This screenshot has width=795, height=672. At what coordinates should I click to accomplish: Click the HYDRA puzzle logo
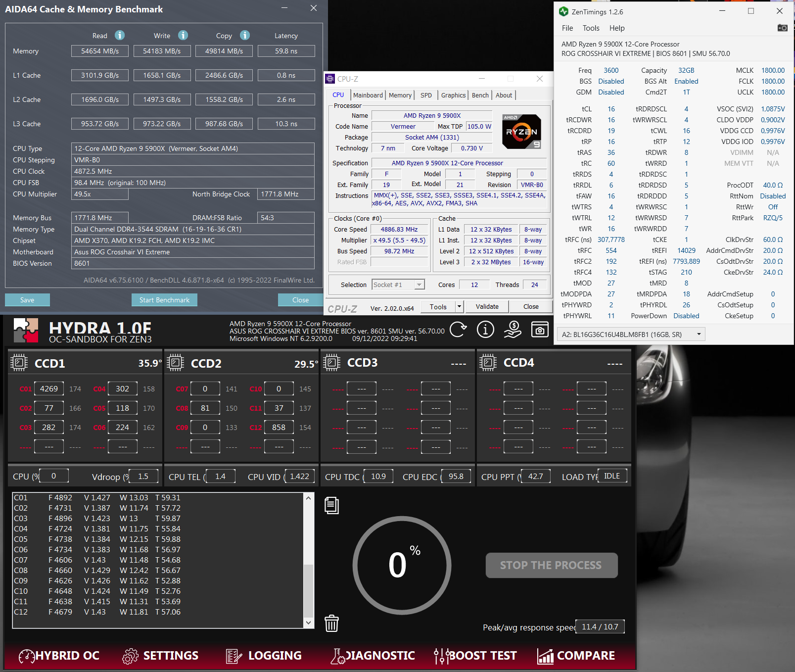[x=26, y=330]
